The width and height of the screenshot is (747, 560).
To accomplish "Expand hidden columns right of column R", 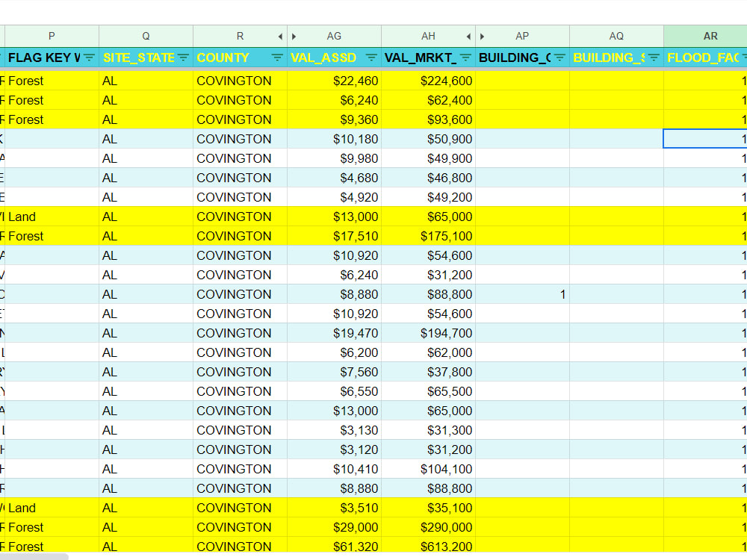I will (281, 37).
